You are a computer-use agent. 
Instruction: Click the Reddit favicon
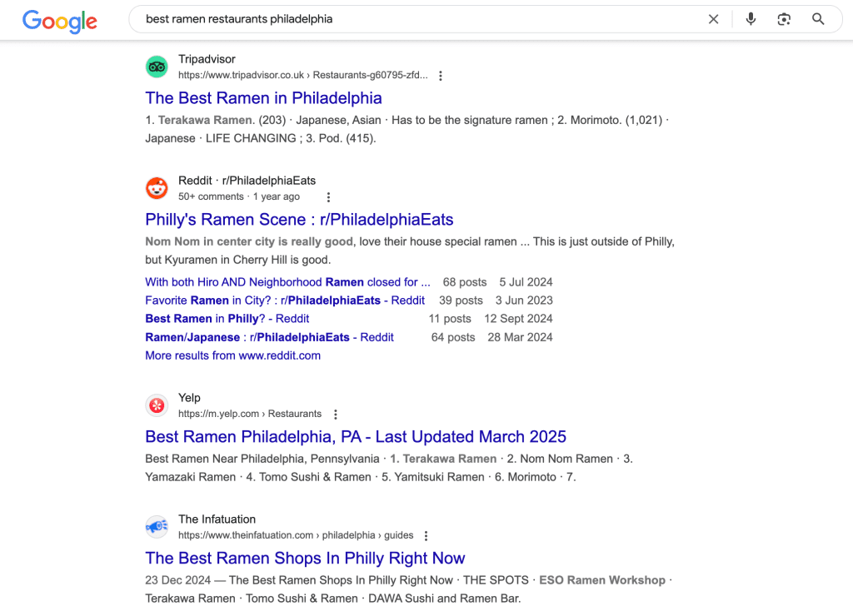point(157,188)
